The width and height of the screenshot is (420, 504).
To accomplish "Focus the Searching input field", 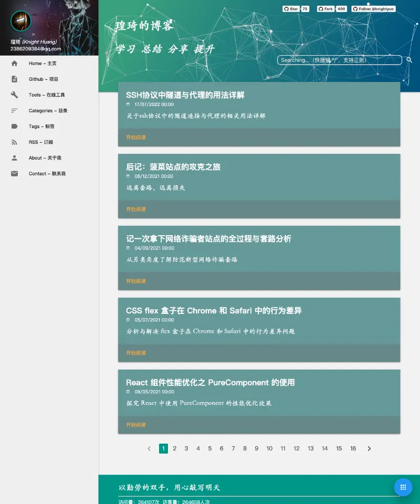I will tap(340, 60).
